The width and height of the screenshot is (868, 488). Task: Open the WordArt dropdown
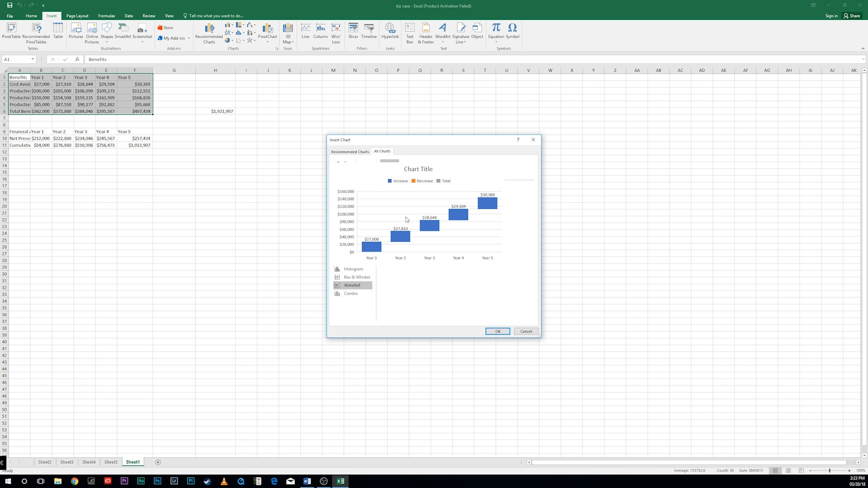[443, 42]
